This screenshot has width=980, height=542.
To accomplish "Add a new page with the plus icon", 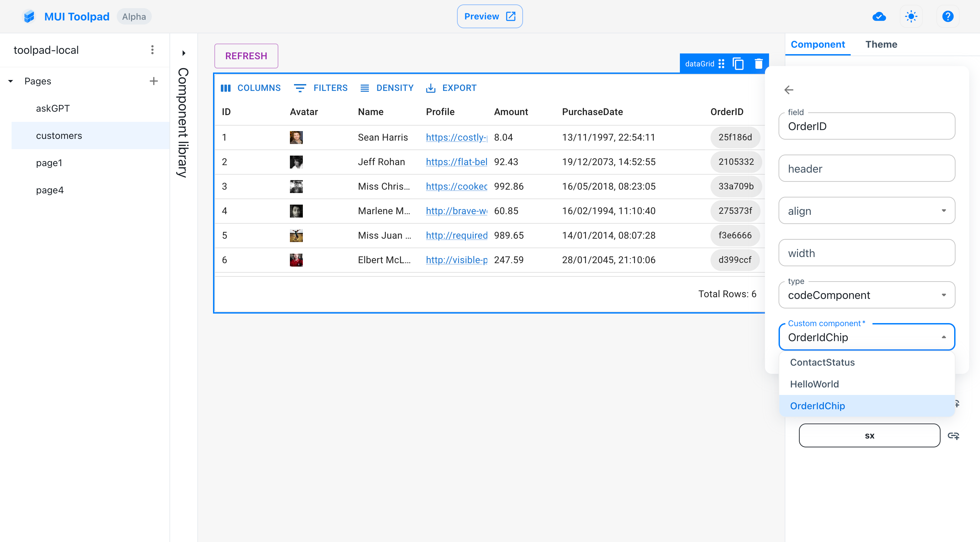I will (x=154, y=81).
